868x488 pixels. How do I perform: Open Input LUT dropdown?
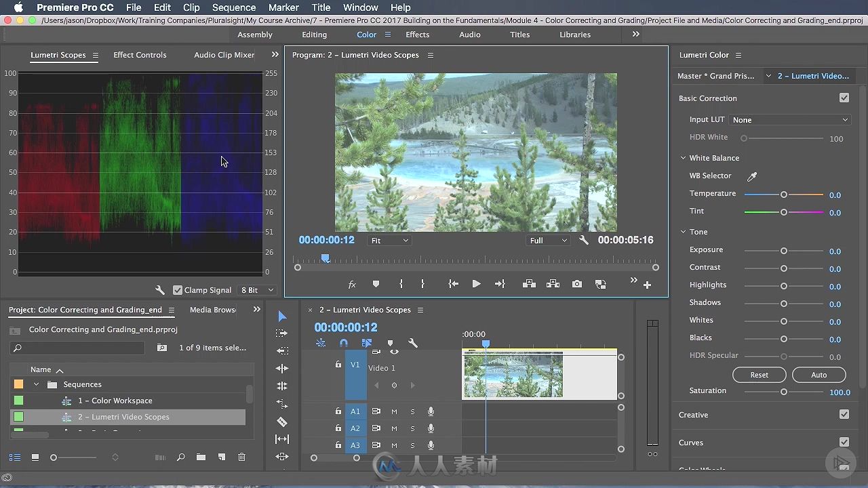coord(790,120)
